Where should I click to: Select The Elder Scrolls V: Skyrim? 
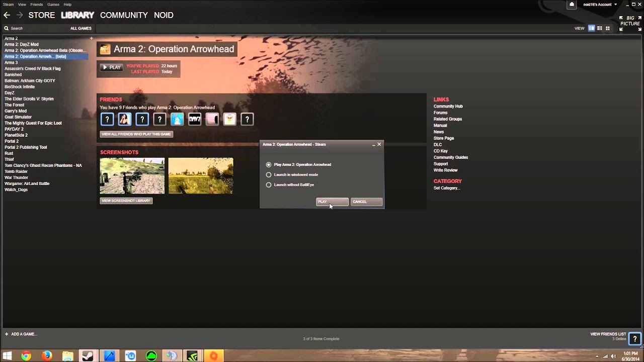pos(29,99)
